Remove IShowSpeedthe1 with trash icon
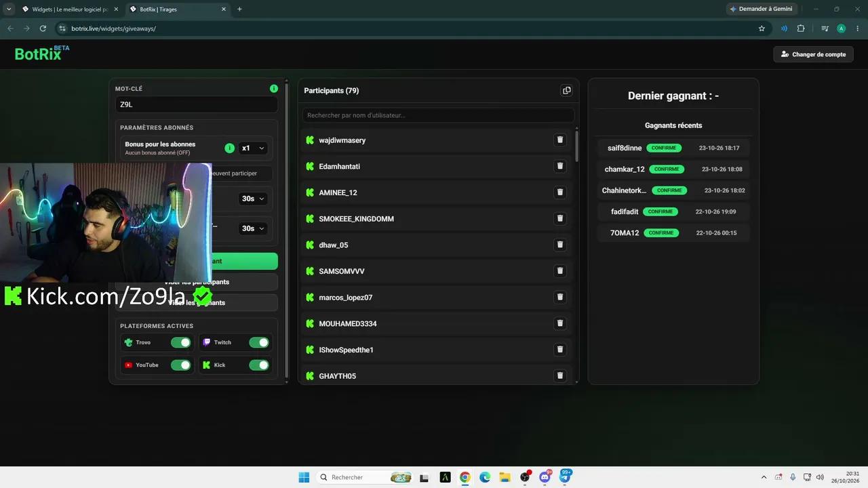The height and width of the screenshot is (488, 868). click(560, 350)
